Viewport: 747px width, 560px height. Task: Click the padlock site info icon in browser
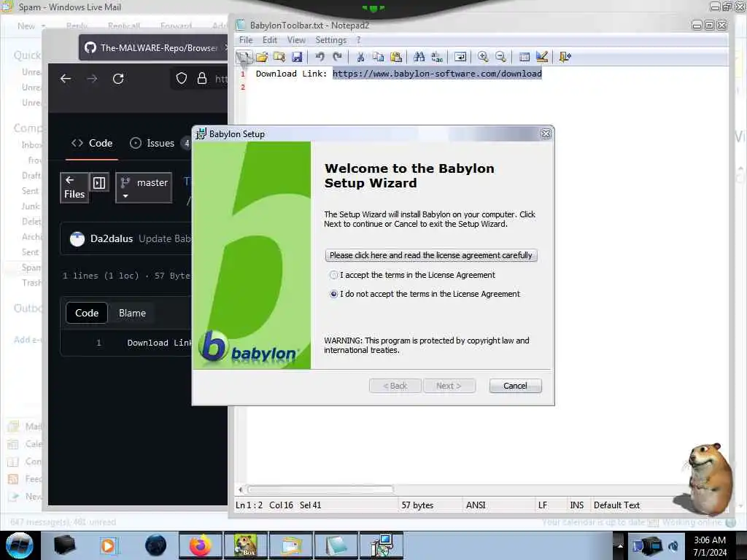point(202,78)
